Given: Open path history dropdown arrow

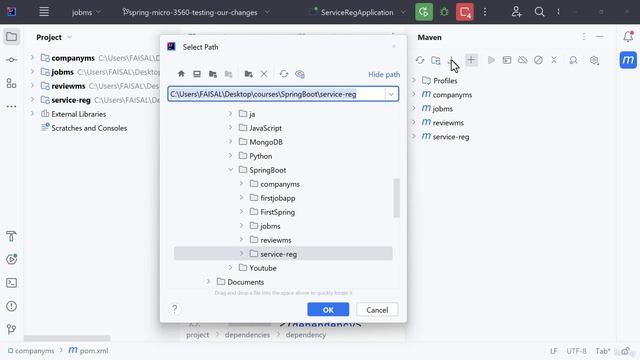Looking at the screenshot, I should tap(391, 94).
